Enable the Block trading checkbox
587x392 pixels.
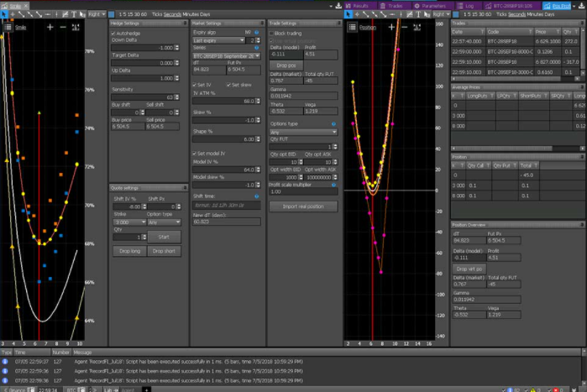pos(272,33)
